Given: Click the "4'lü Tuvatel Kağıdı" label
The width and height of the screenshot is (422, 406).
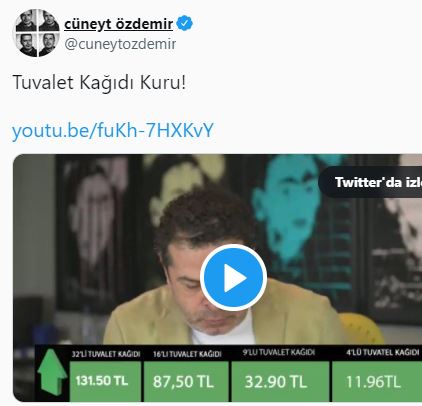Looking at the screenshot, I should (382, 352).
